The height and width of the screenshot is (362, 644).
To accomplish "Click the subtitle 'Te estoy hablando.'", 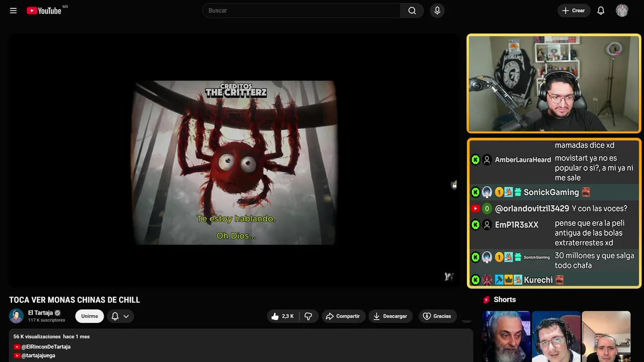I will tap(236, 219).
